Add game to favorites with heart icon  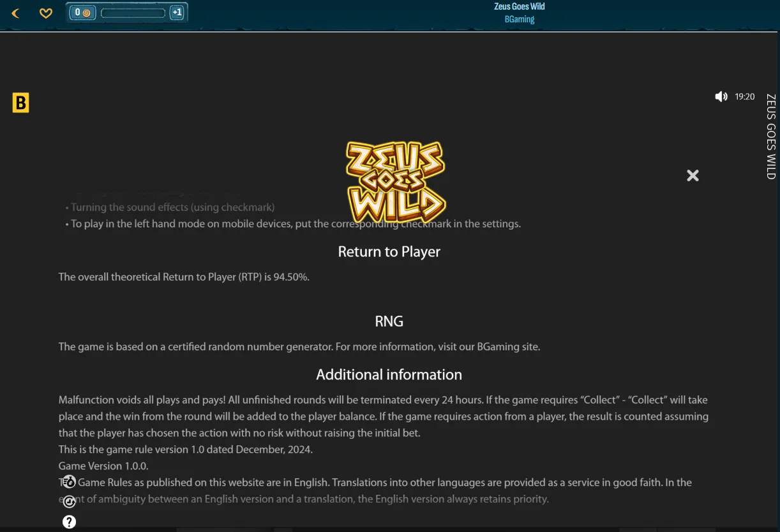click(46, 13)
